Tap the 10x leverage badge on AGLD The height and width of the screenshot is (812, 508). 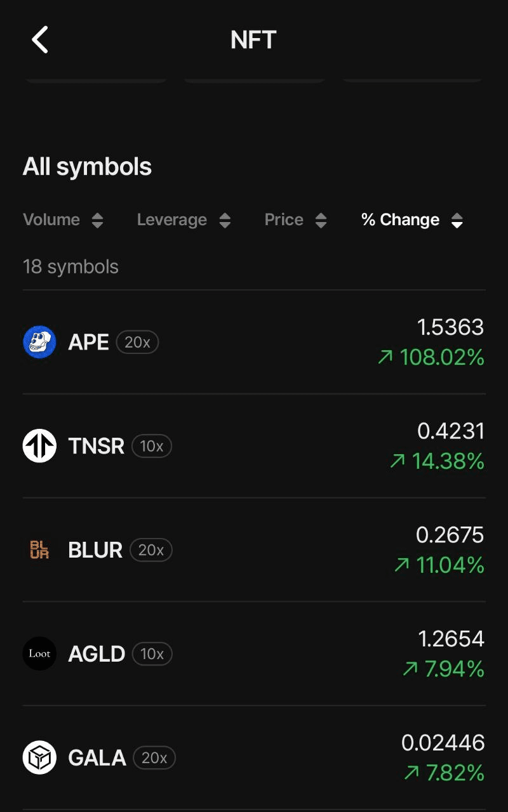pos(152,653)
